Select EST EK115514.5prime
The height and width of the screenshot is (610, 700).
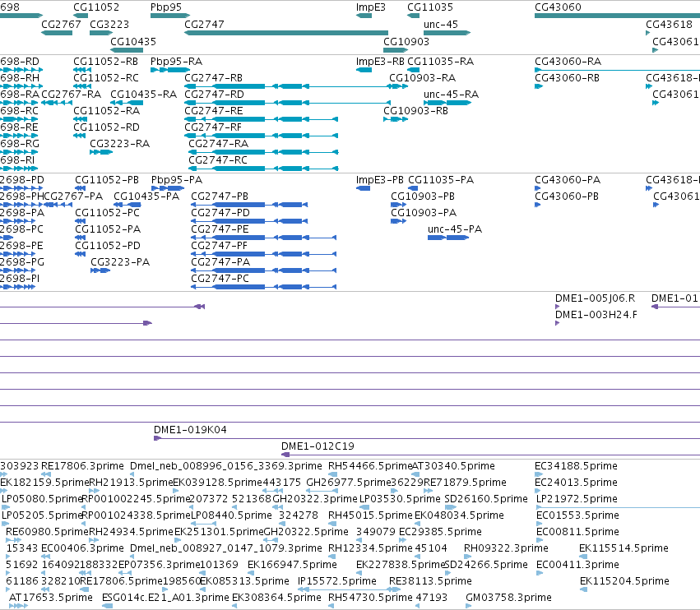[583, 557]
